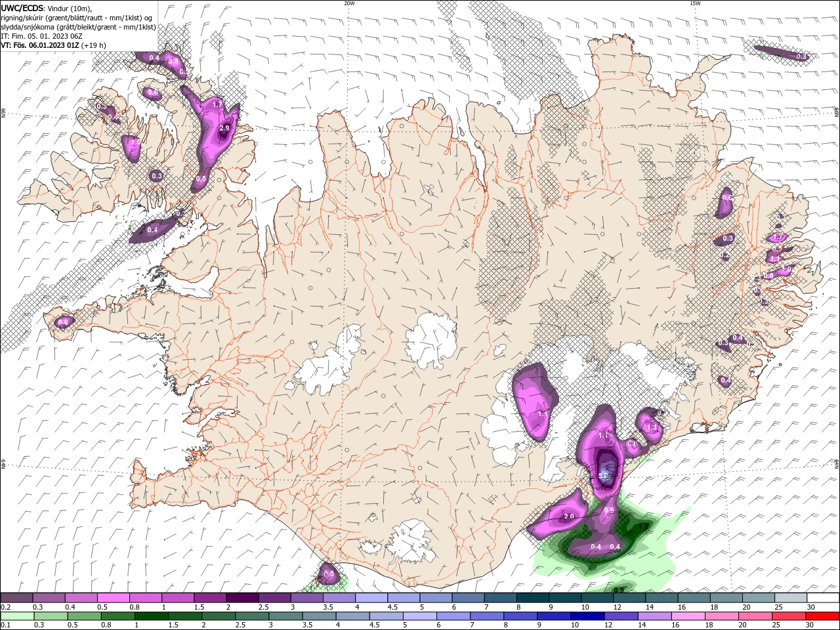The height and width of the screenshot is (630, 840).
Task: Click the dark '0.9' value on green rain area
Action: [x=618, y=590]
